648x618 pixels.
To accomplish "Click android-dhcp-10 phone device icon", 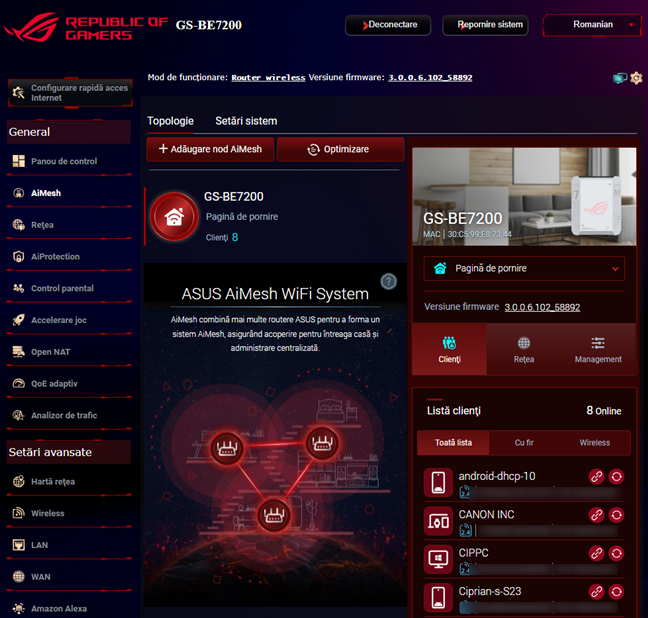I will (x=438, y=482).
